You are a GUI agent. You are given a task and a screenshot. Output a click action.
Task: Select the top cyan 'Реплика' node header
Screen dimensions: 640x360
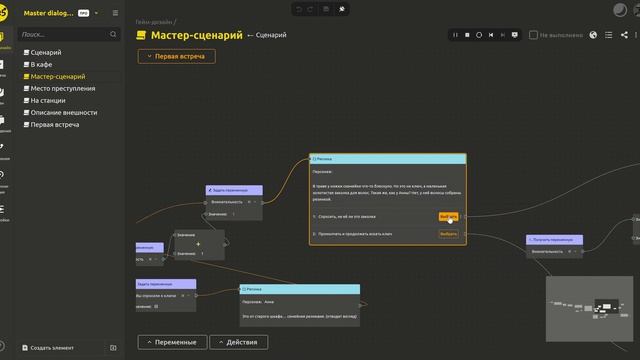point(388,159)
